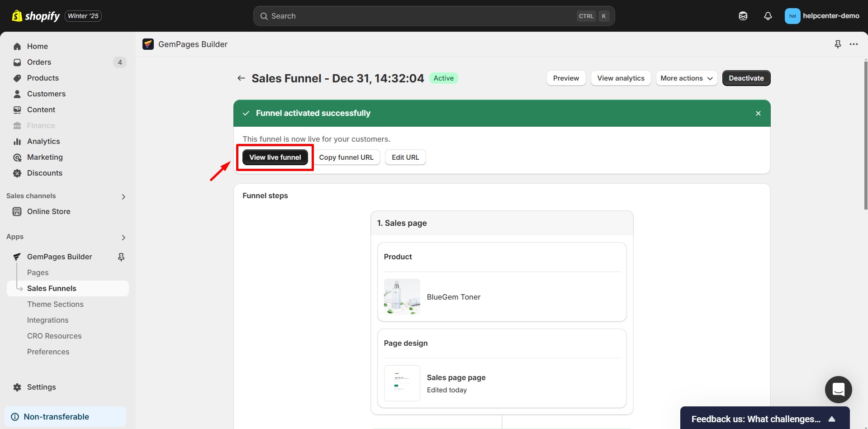Click the Shopify logo

(17, 15)
